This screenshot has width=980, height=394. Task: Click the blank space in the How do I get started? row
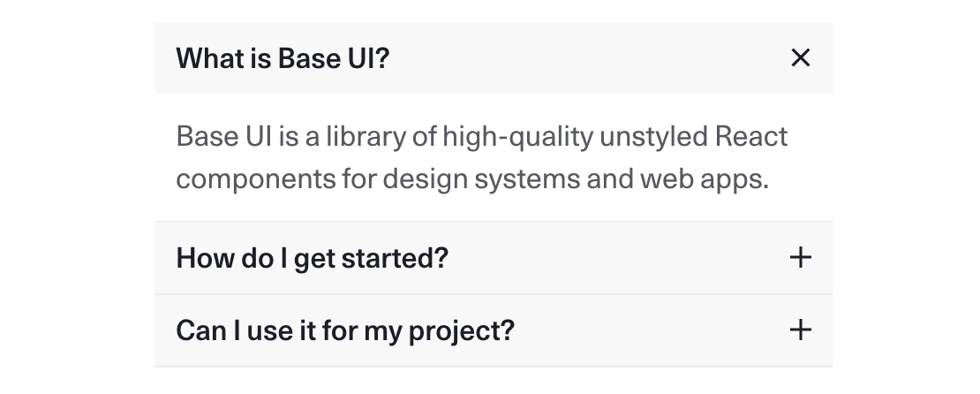(x=619, y=258)
